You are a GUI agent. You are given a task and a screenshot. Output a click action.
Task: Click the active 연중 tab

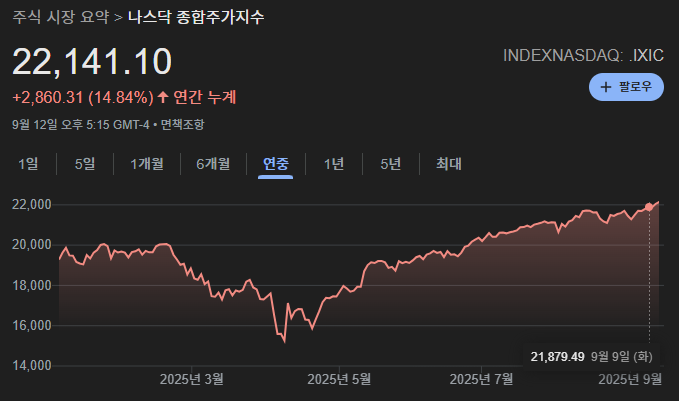click(x=276, y=164)
